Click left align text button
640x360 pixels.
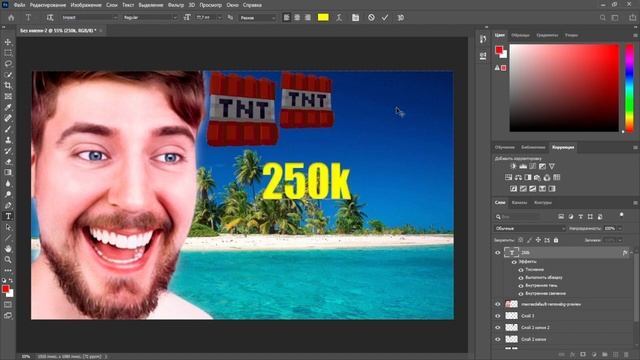pyautogui.click(x=287, y=18)
